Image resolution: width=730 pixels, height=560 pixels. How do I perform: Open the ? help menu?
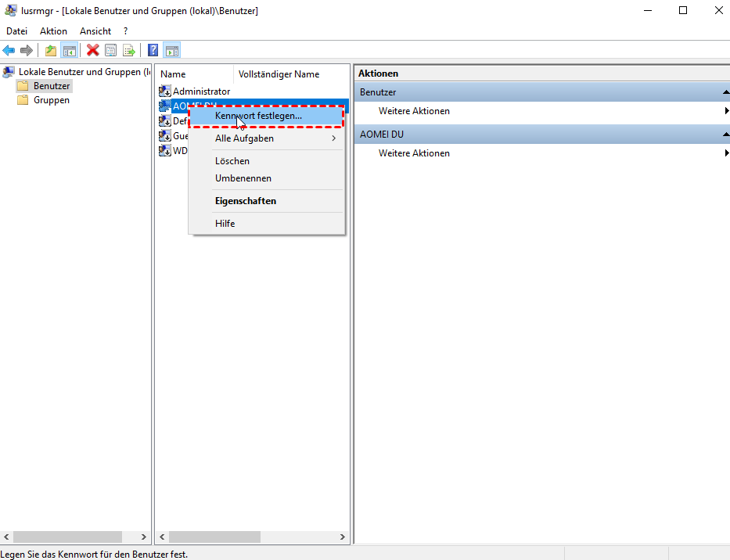(125, 31)
